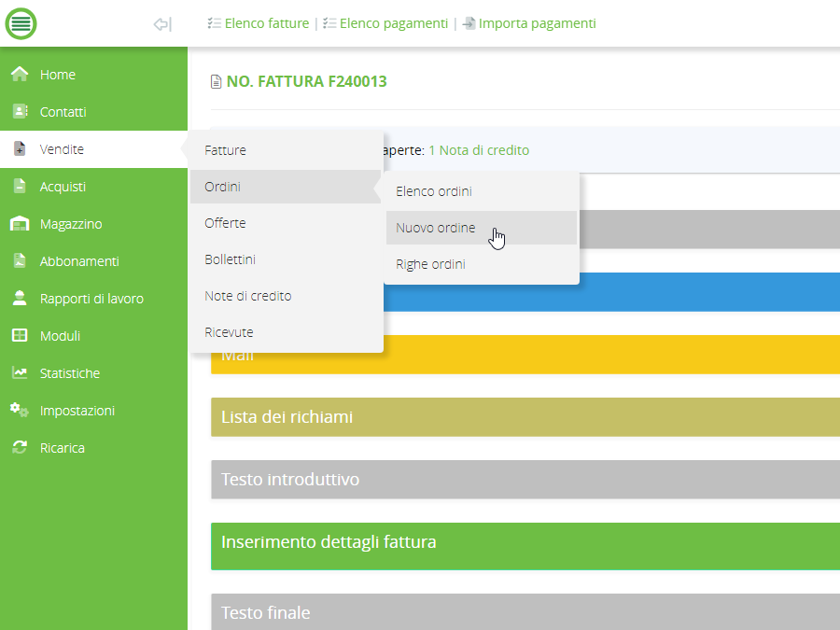Open Elenco ordini in the submenu
Image resolution: width=840 pixels, height=630 pixels.
pyautogui.click(x=434, y=191)
